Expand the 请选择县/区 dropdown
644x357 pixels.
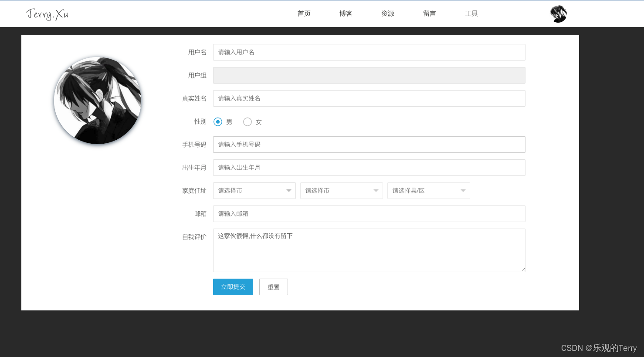429,191
